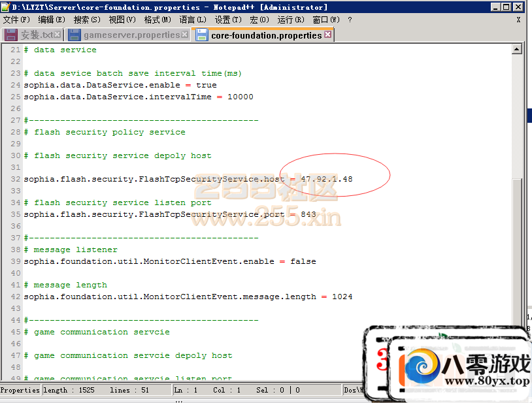Open the 文件 (File) menu
Screen dimensions: 532x403
coord(17,19)
